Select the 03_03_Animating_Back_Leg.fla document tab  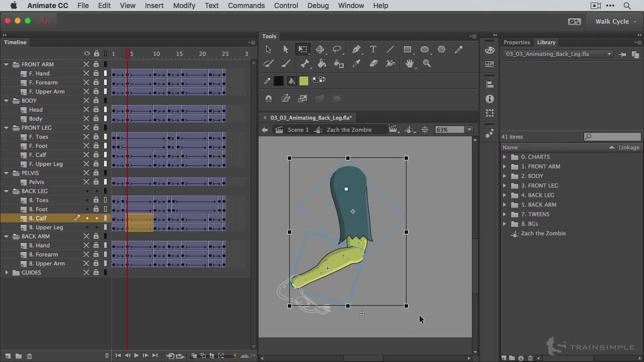(311, 118)
